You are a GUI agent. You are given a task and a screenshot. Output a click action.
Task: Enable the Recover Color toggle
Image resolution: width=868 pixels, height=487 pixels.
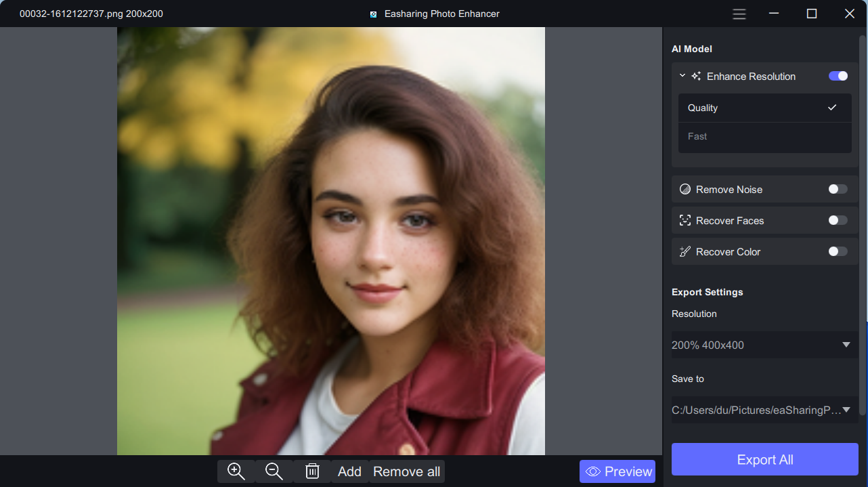tap(838, 251)
